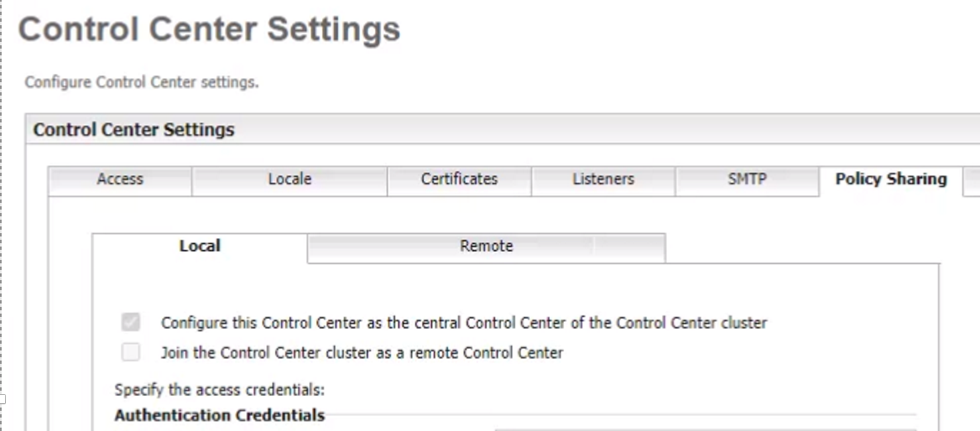Click the unlabeled tab after Policy Sharing
Viewport: 980px width, 431px height.
point(972,180)
